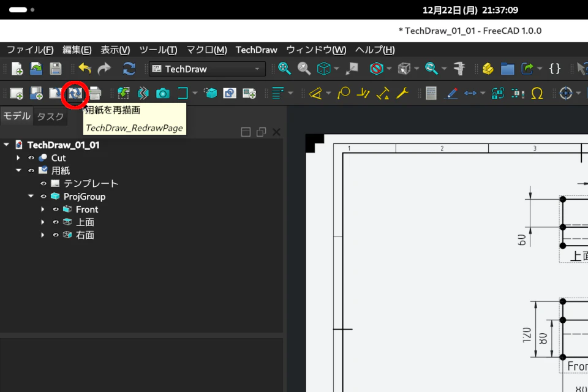The image size is (588, 392).
Task: Click the curly braces icon
Action: tap(555, 68)
